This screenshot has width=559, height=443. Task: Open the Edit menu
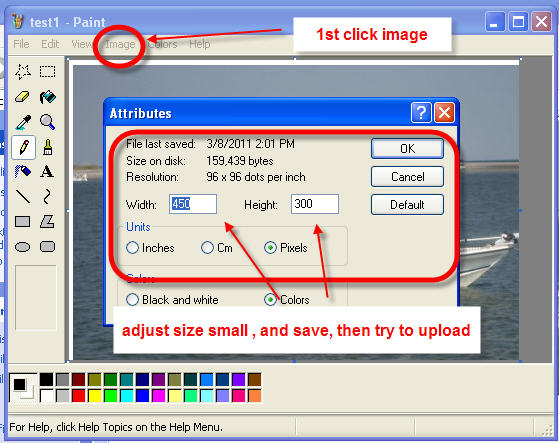point(50,44)
